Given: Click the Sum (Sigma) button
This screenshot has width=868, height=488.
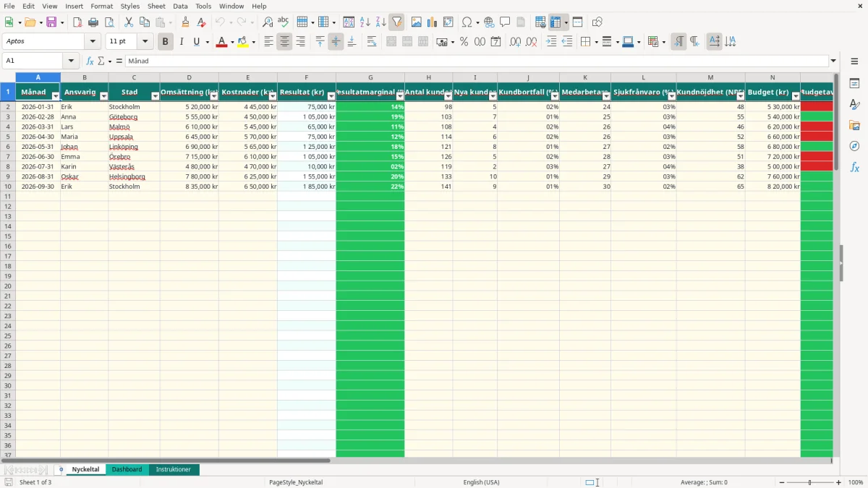Looking at the screenshot, I should tap(101, 61).
